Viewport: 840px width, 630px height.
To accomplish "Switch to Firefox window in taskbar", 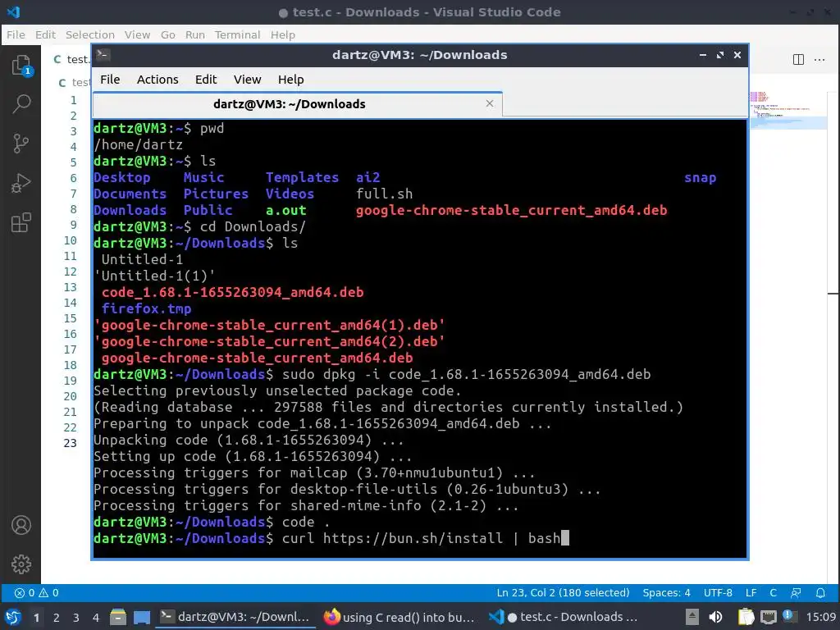I will [x=399, y=617].
